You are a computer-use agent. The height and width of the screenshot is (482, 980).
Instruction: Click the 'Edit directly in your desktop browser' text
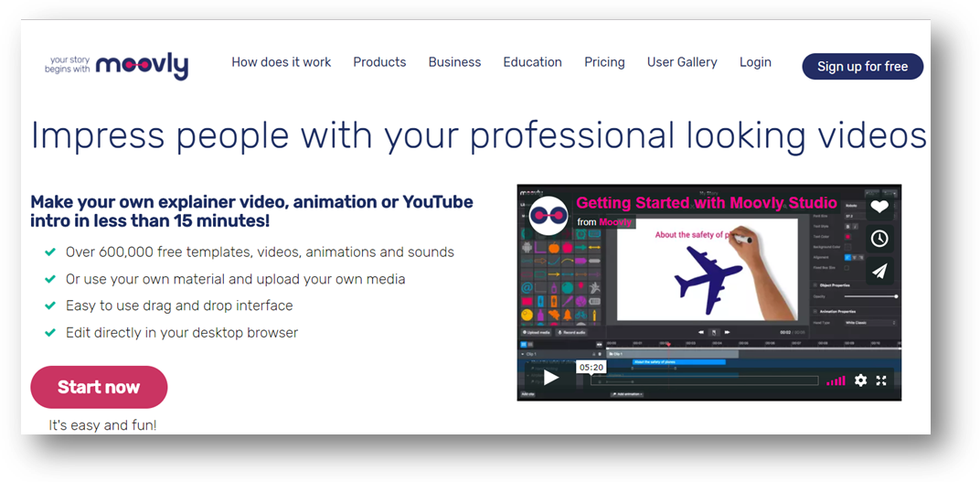click(x=182, y=333)
